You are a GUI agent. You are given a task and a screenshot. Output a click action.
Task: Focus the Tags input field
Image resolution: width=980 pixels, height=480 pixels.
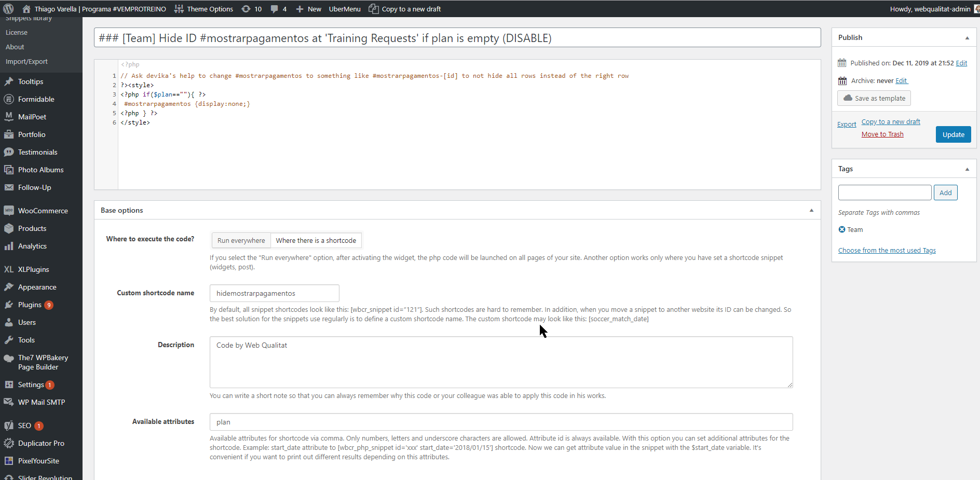pyautogui.click(x=885, y=193)
